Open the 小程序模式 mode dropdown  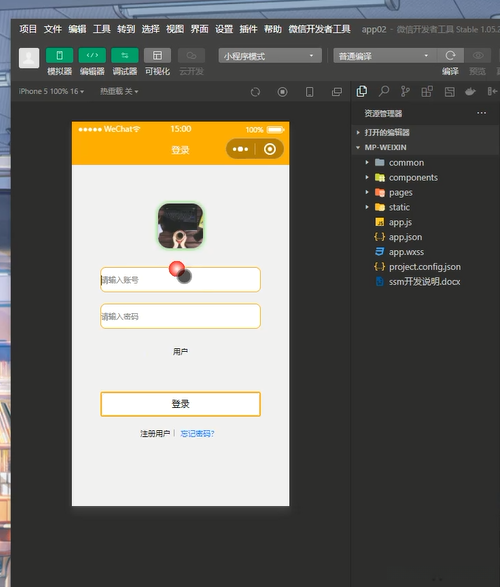pos(270,55)
